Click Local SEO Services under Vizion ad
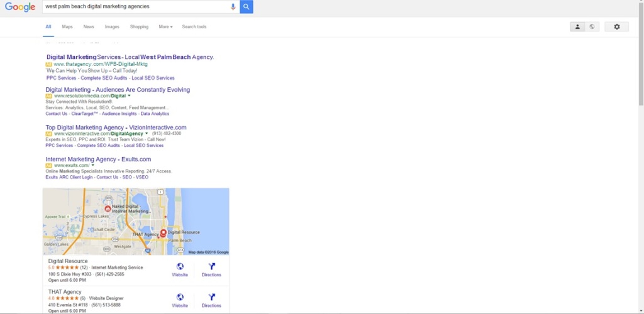The width and height of the screenshot is (644, 314). pyautogui.click(x=143, y=145)
